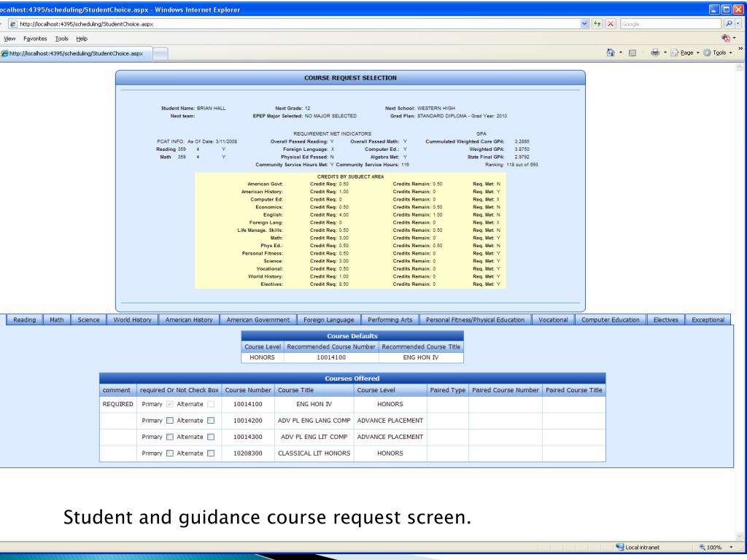Open the zoom level dropdown arrow

coord(731,547)
